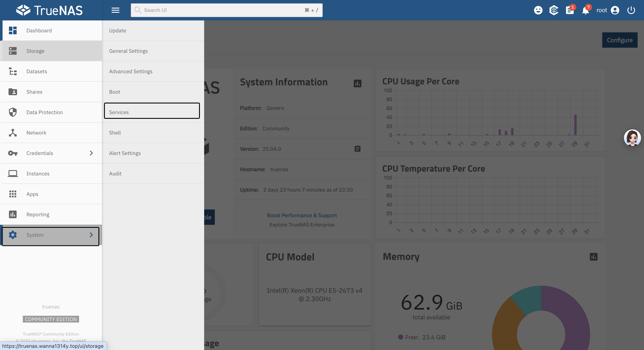Toggle the hamburger sidebar menu
644x350 pixels.
point(115,10)
